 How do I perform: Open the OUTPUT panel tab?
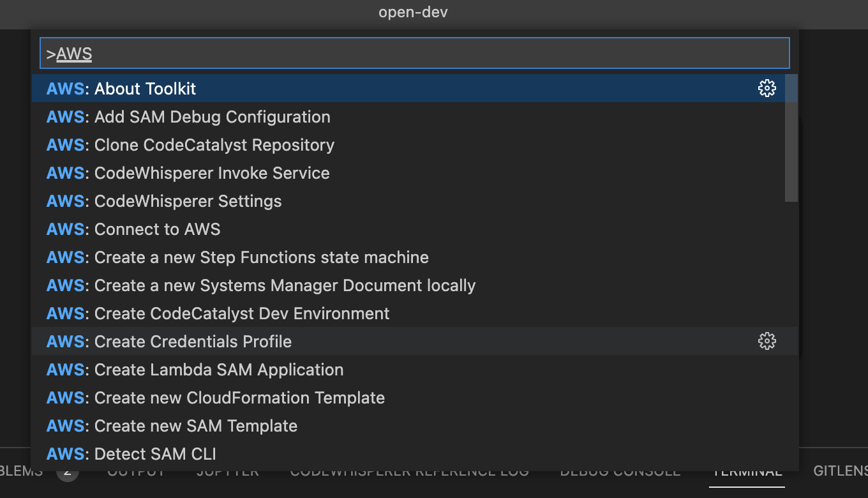[x=135, y=471]
